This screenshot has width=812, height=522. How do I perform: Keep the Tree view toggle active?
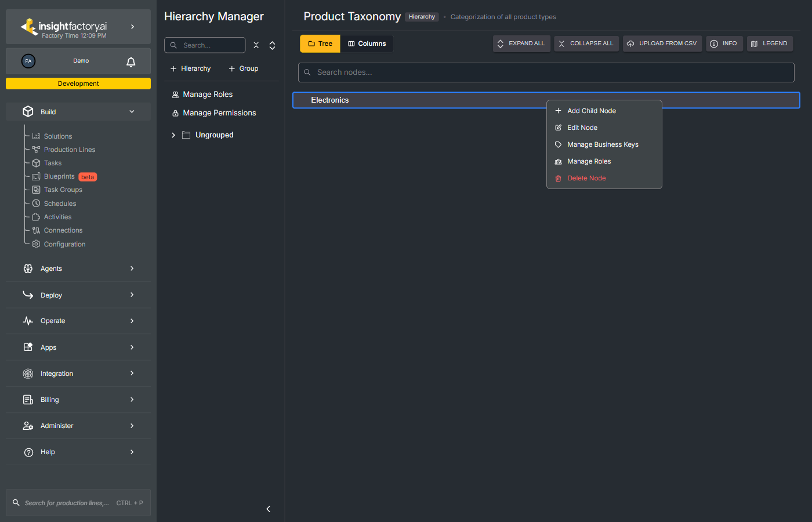320,43
